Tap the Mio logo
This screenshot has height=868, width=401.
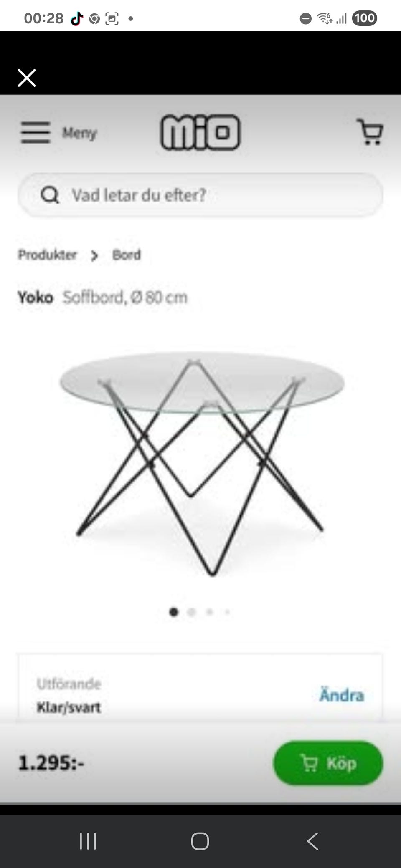click(200, 132)
